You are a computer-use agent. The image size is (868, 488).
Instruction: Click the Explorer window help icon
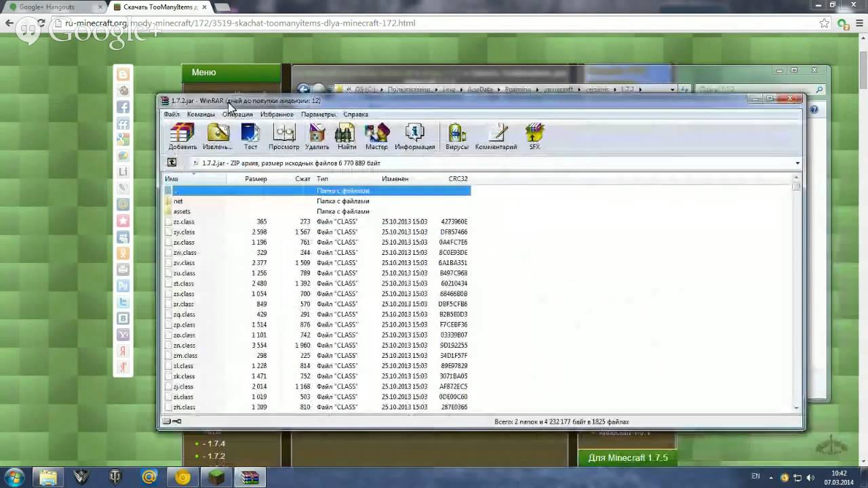pos(814,109)
